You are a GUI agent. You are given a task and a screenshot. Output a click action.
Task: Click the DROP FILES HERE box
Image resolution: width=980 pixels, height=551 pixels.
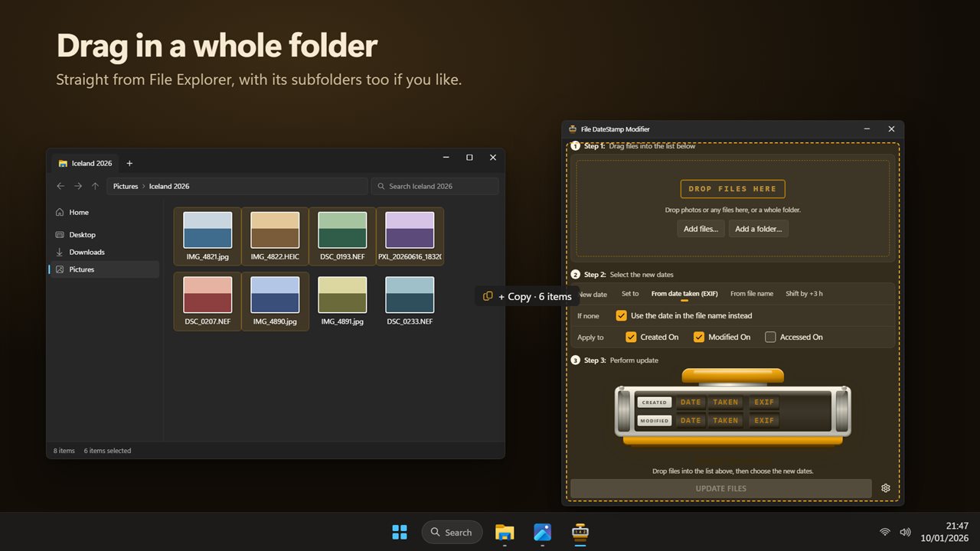click(733, 189)
